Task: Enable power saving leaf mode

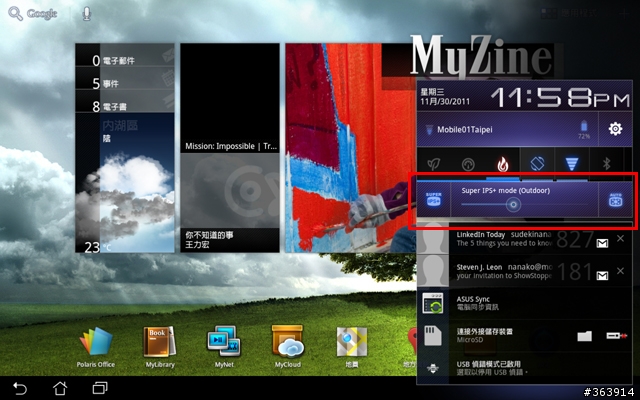Action: (433, 164)
